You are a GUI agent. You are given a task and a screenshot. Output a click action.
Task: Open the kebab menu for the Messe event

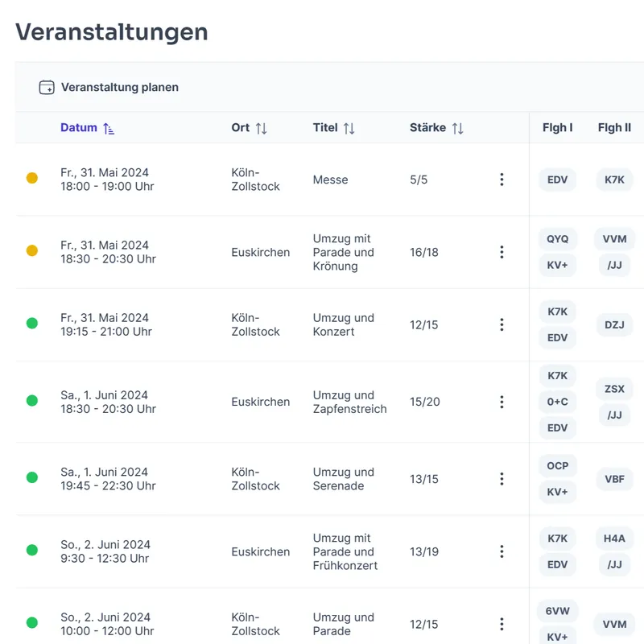pos(502,179)
